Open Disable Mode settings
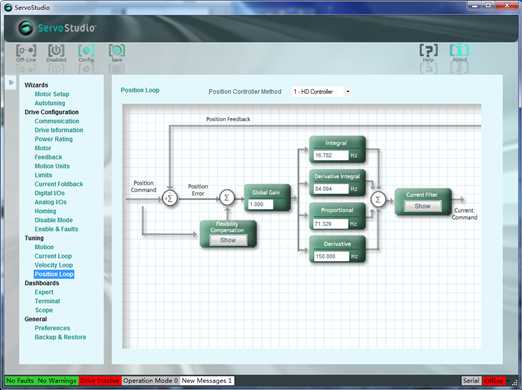The image size is (522, 390). 53,220
